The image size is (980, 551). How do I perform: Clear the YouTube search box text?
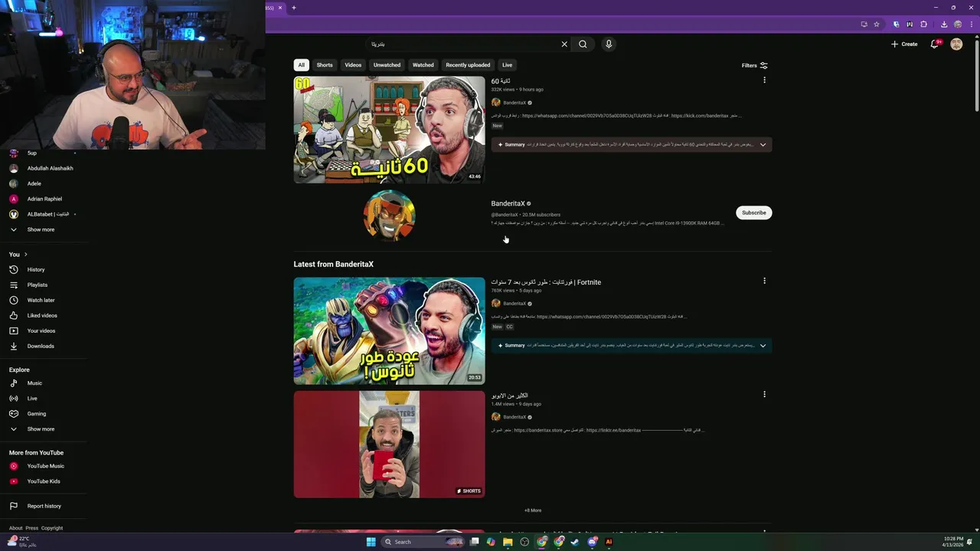pos(564,44)
